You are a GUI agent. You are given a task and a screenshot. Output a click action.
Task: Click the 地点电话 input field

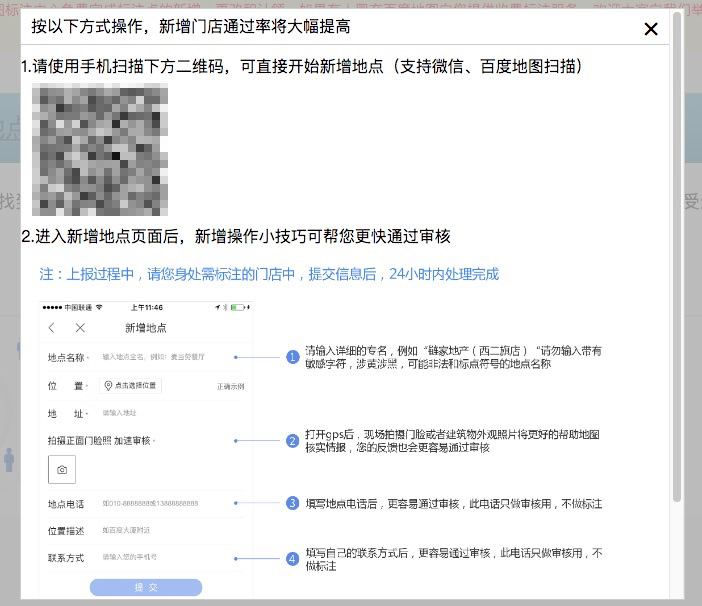click(150, 503)
